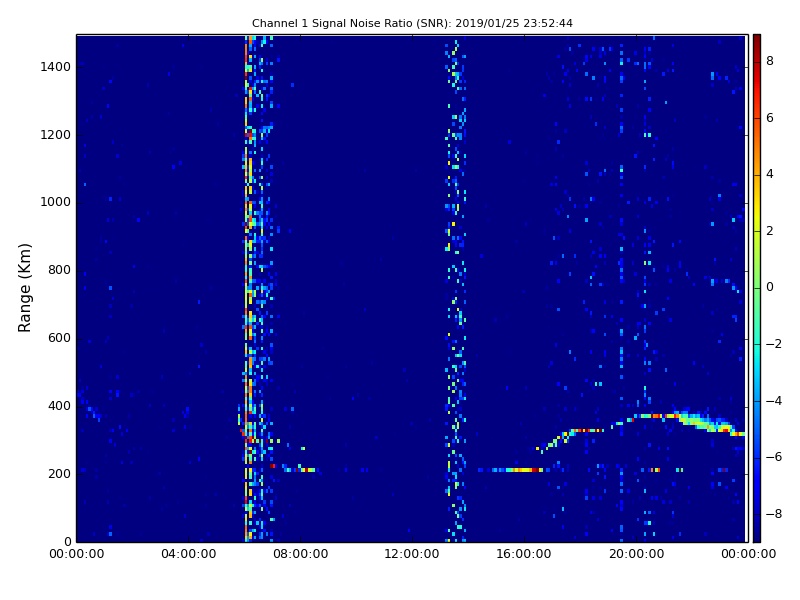Click the bright curved echo near 22:00 at 350 km

707,422
